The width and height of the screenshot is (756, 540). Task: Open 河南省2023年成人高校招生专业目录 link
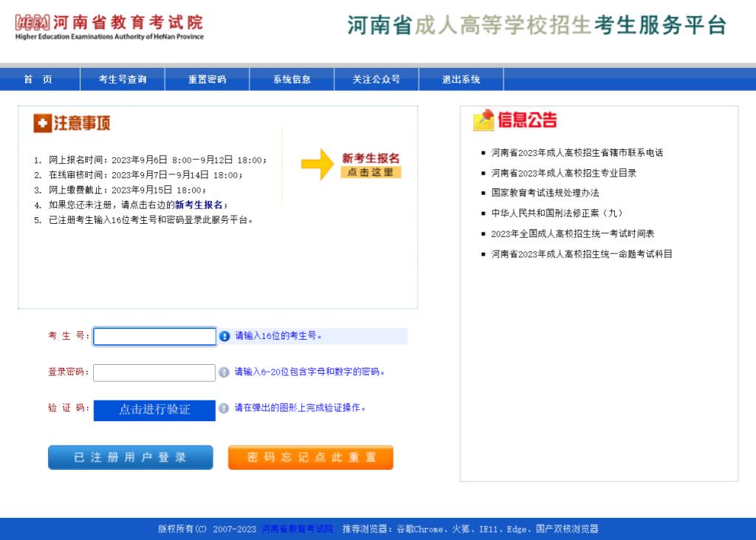(x=563, y=173)
